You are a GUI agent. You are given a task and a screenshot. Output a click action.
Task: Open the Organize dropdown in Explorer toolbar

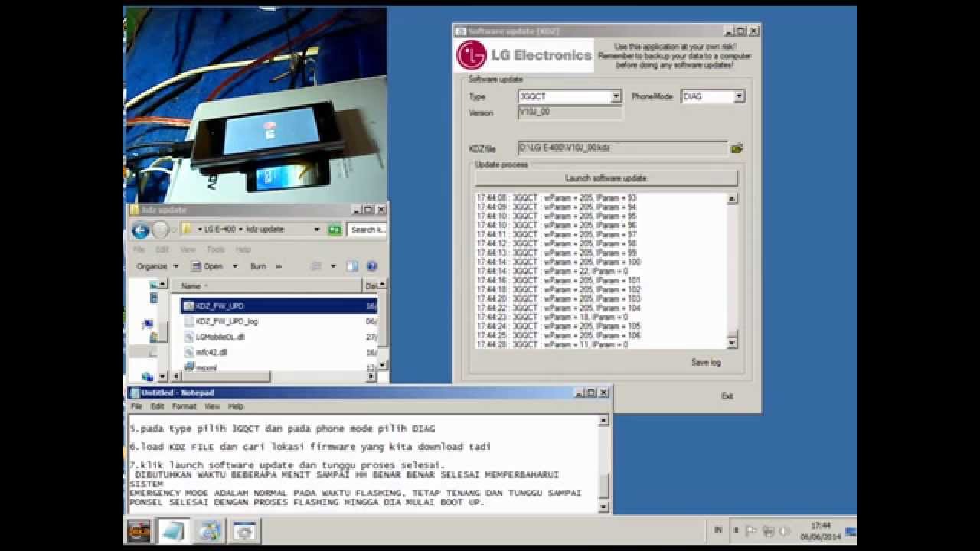(x=157, y=266)
